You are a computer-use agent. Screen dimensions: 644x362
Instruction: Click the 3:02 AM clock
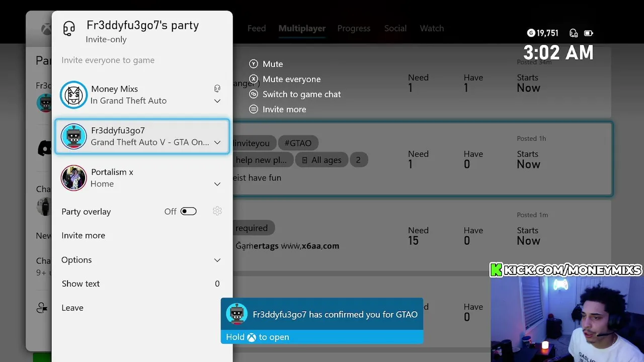click(558, 52)
